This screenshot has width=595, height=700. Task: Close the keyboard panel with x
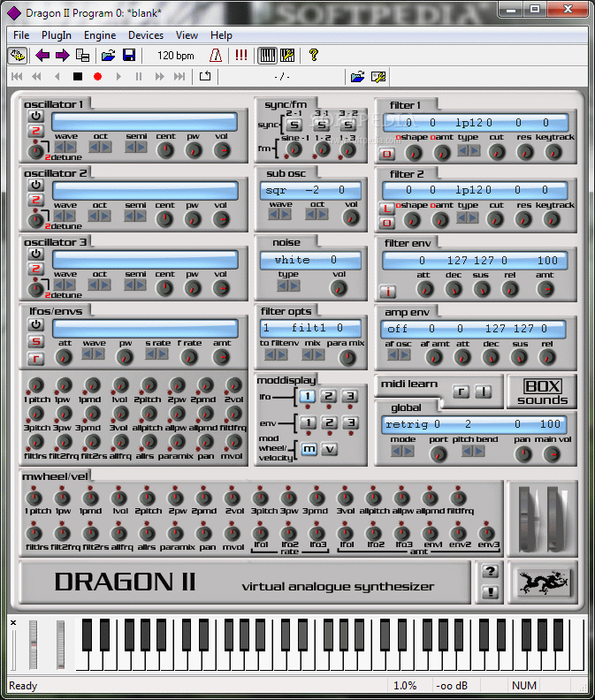13,622
